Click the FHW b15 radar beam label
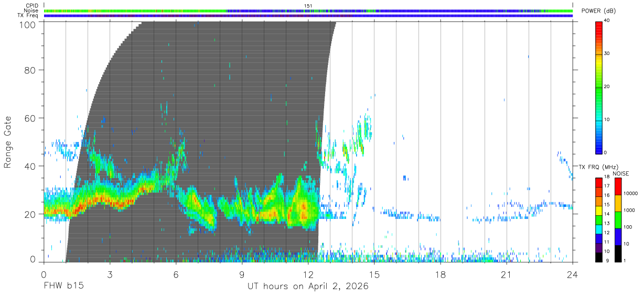The width and height of the screenshot is (644, 297). 63,287
